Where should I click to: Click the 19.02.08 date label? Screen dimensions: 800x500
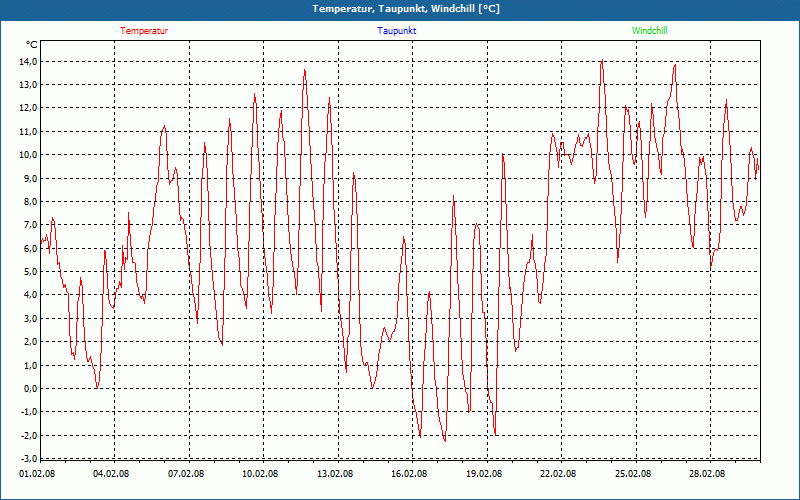coord(485,474)
